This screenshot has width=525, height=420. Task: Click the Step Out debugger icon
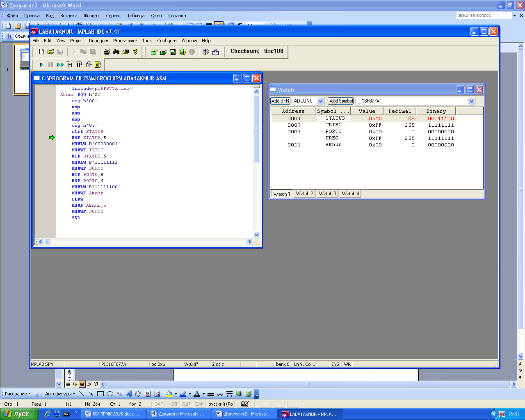[x=89, y=64]
